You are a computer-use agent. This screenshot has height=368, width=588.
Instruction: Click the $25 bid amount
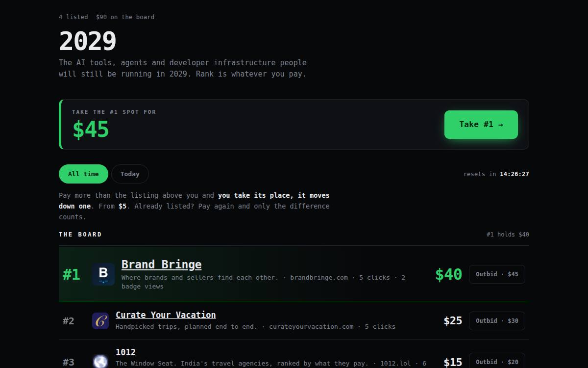coord(453,321)
